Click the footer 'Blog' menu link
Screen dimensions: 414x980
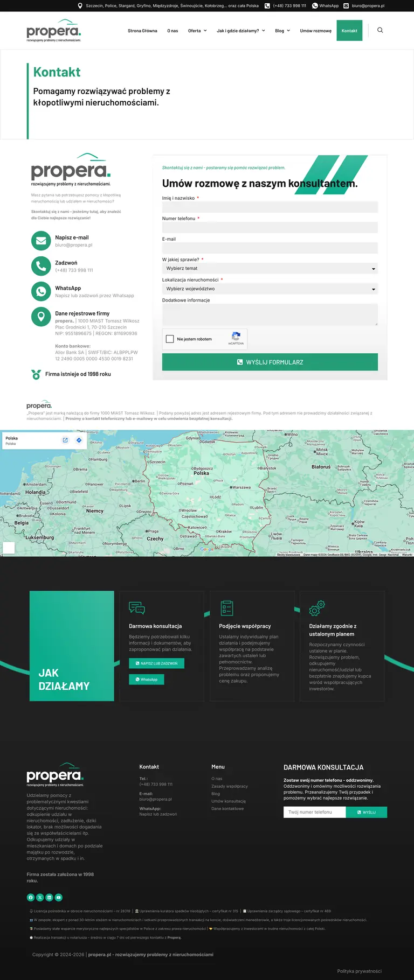click(216, 794)
